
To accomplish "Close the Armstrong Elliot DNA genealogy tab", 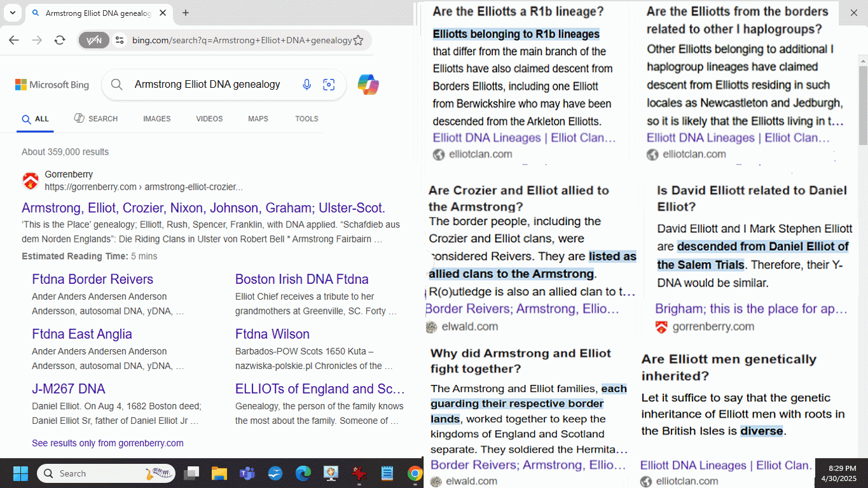I will pyautogui.click(x=163, y=13).
